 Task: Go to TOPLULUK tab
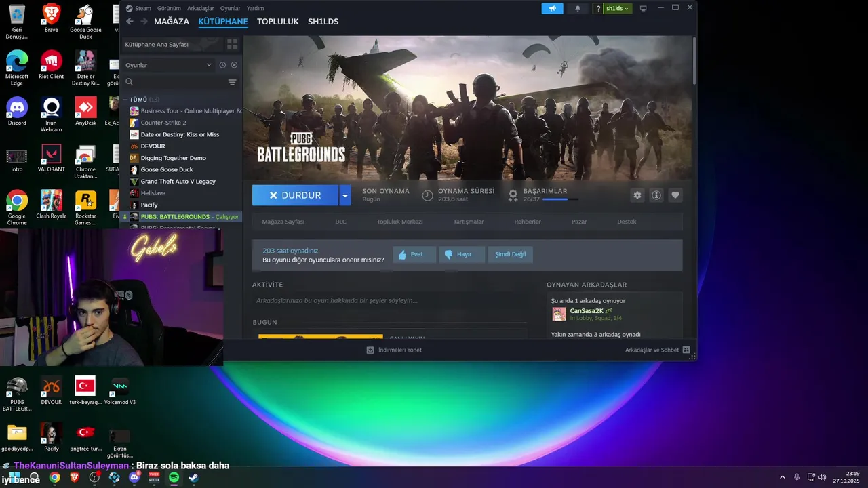[278, 22]
